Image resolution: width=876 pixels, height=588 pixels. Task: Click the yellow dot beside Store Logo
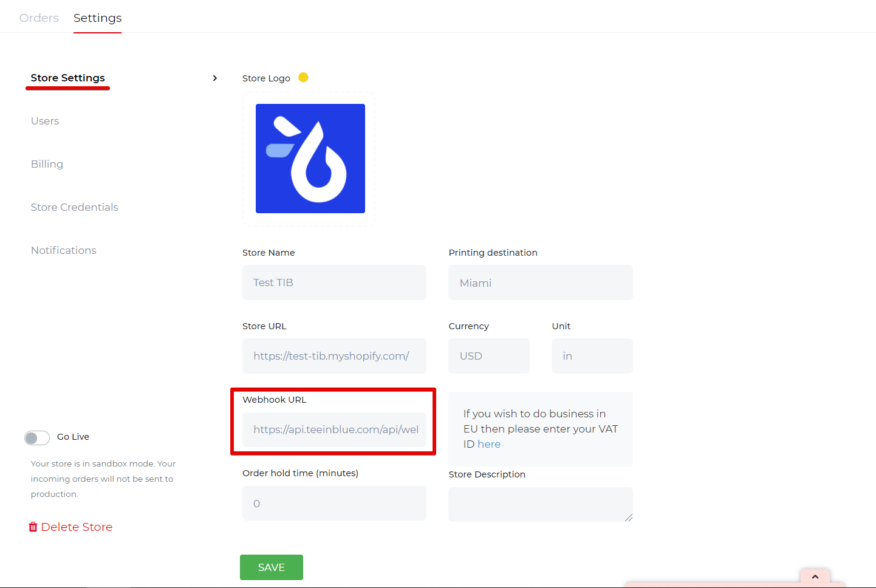pos(304,77)
